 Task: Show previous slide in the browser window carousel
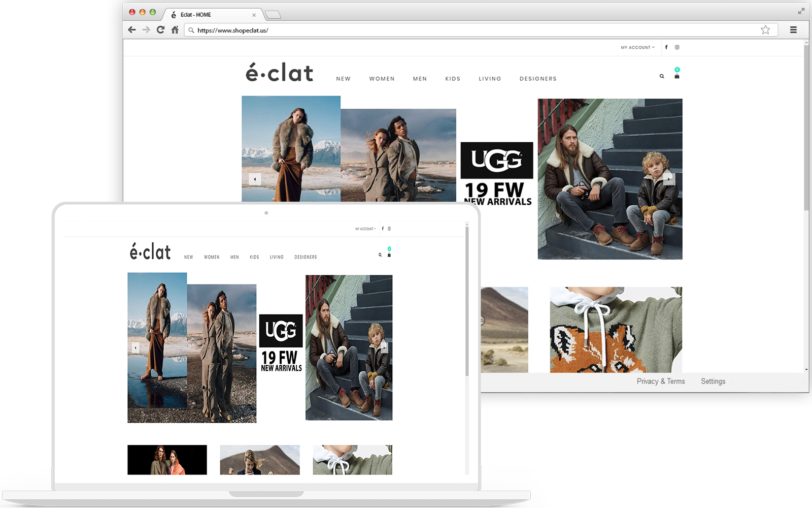tap(255, 179)
